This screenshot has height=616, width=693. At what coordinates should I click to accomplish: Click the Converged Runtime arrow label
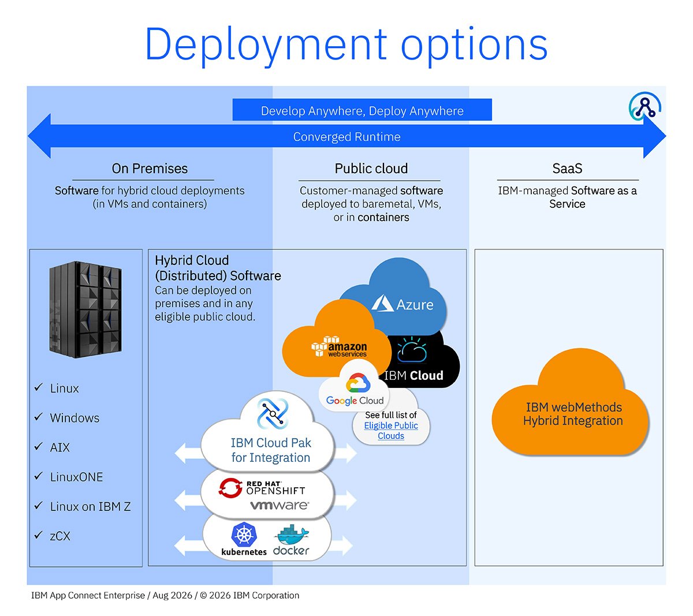pyautogui.click(x=346, y=137)
